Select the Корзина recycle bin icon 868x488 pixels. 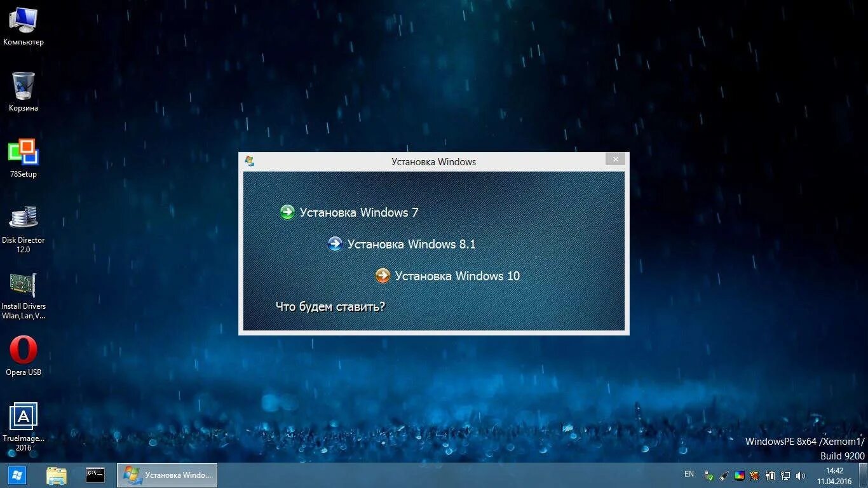24,92
